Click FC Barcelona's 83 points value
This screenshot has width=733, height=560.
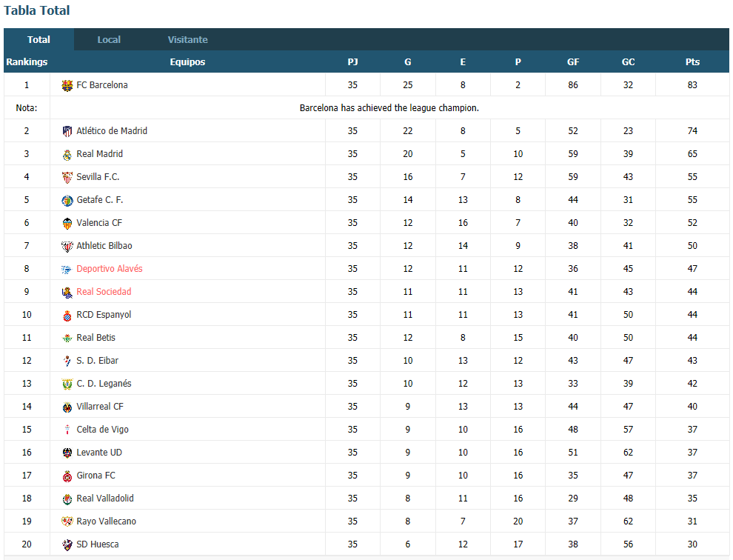692,84
